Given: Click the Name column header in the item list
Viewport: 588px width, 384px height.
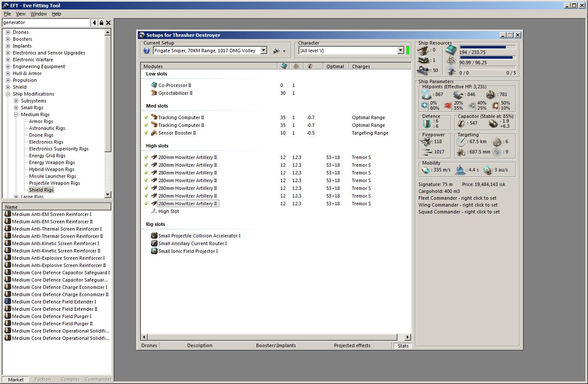Looking at the screenshot, I should coord(57,207).
